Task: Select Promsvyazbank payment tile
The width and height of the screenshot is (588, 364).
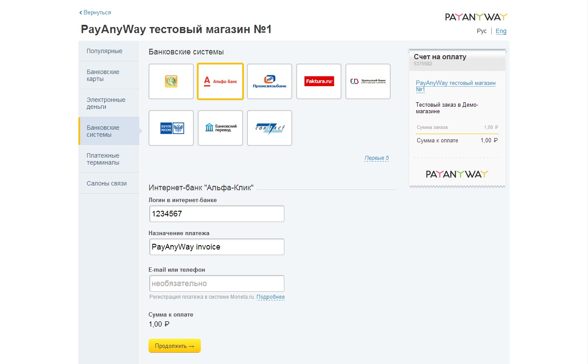Action: (270, 81)
